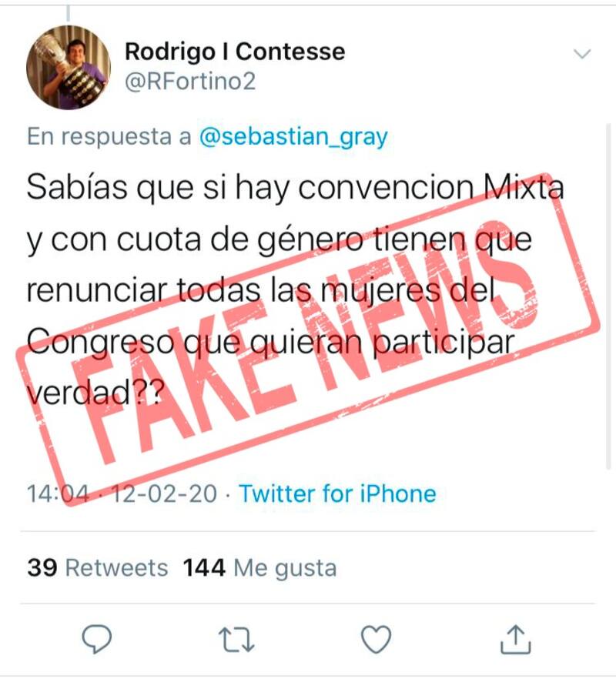Click the 14:04 12-02-20 timestamp

122,493
